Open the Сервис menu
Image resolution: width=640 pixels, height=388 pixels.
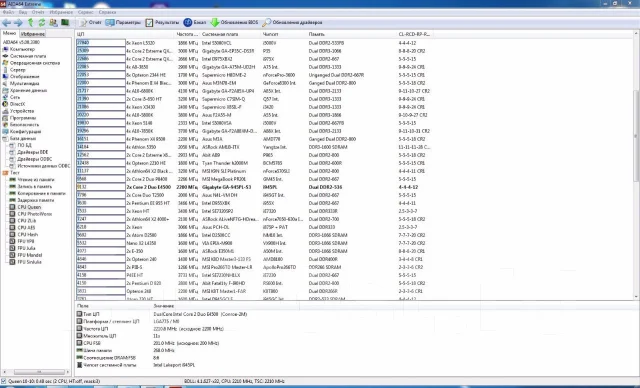pyautogui.click(x=85, y=12)
